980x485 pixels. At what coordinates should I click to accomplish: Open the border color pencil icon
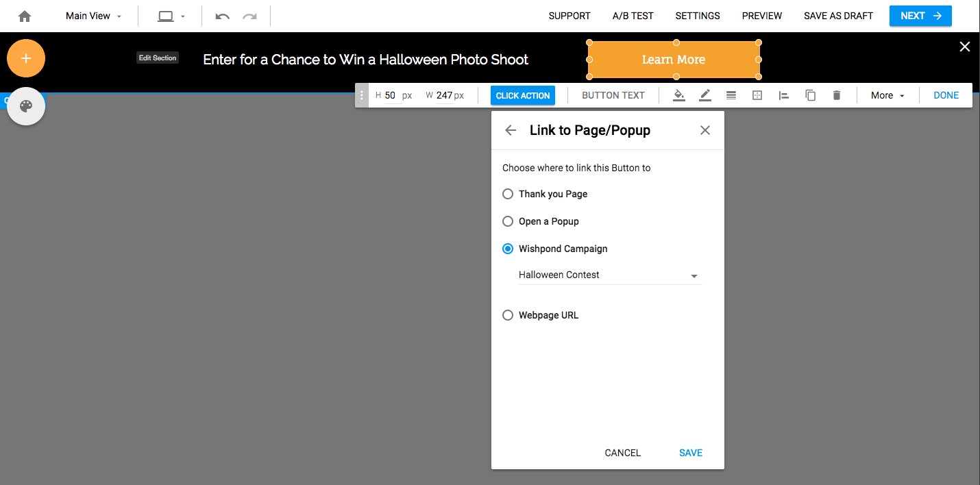[x=705, y=95]
